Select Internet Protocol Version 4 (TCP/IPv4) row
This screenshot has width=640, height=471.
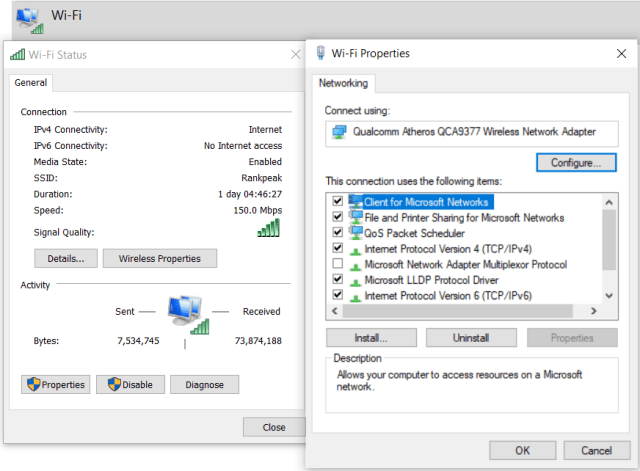point(448,249)
